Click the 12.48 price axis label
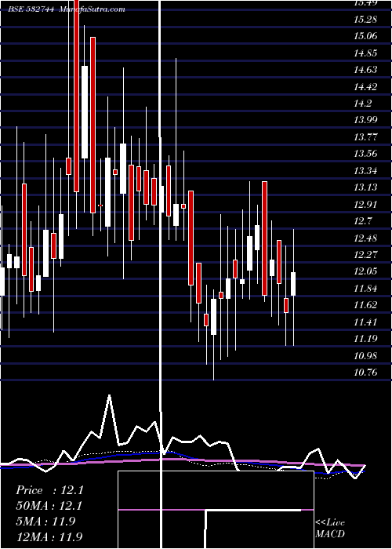This screenshot has width=392, height=549. point(365,238)
